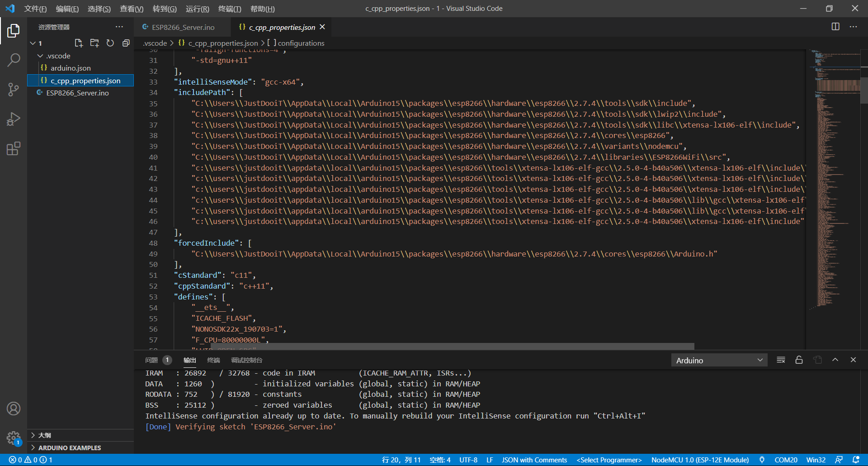Change indentation via 空格: 4

pyautogui.click(x=440, y=460)
